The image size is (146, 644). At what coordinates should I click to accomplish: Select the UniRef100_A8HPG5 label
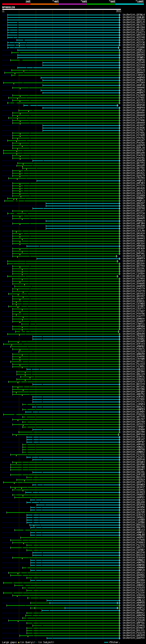pyautogui.click(x=133, y=603)
